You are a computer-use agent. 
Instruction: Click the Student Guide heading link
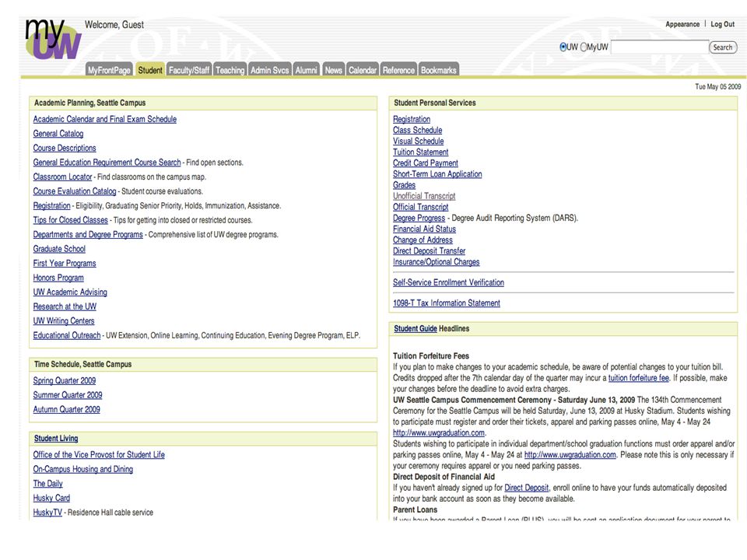pos(416,328)
